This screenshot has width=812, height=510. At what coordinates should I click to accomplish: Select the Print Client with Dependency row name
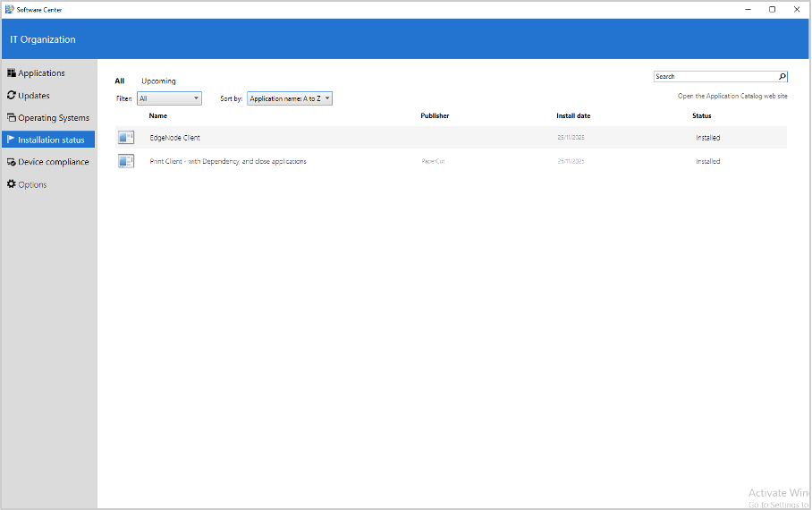tap(228, 161)
